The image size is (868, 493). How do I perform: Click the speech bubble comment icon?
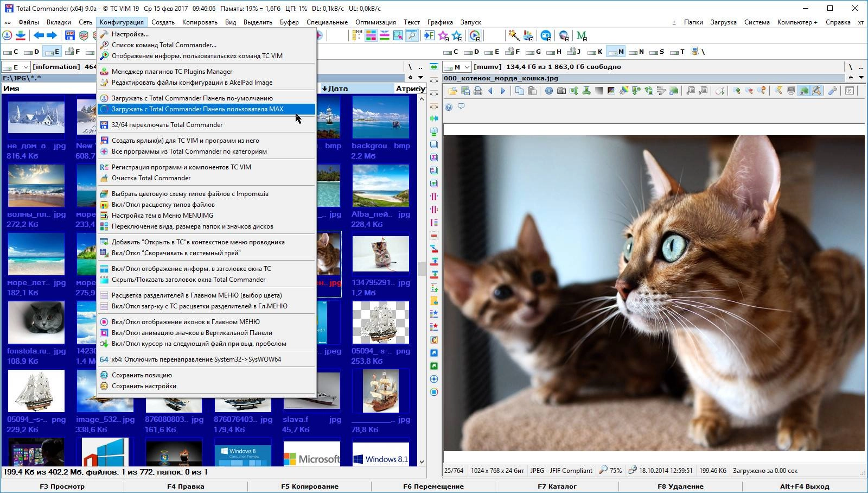(x=461, y=106)
